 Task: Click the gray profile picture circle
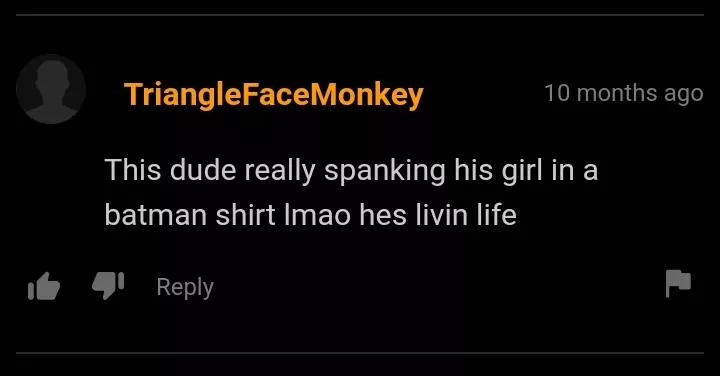click(51, 89)
